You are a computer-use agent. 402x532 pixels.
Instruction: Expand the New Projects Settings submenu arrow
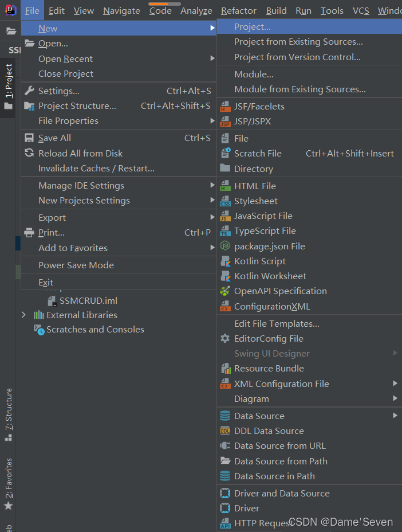coord(212,200)
